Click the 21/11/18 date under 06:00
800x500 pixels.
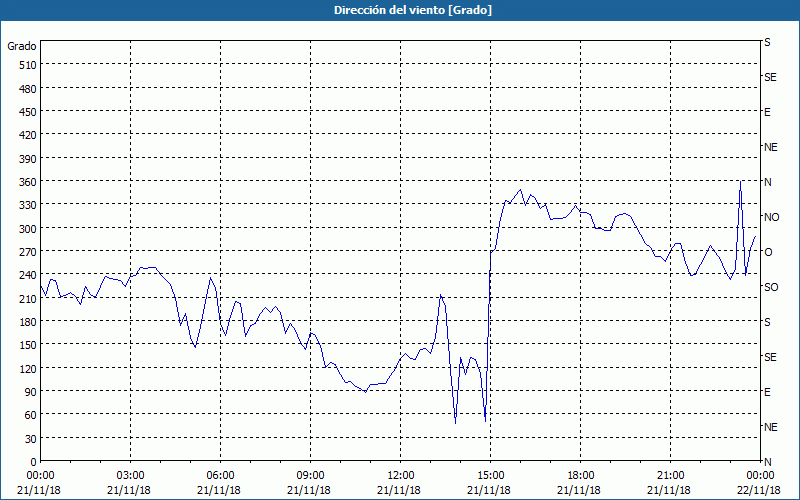219,490
